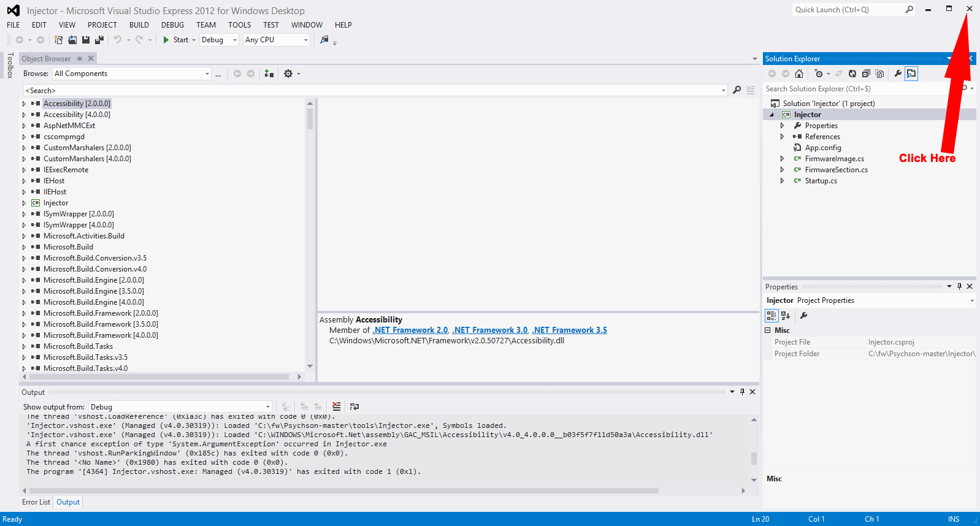Click the Pending Changes Filter clock icon
Image resolution: width=980 pixels, height=526 pixels.
pos(819,74)
